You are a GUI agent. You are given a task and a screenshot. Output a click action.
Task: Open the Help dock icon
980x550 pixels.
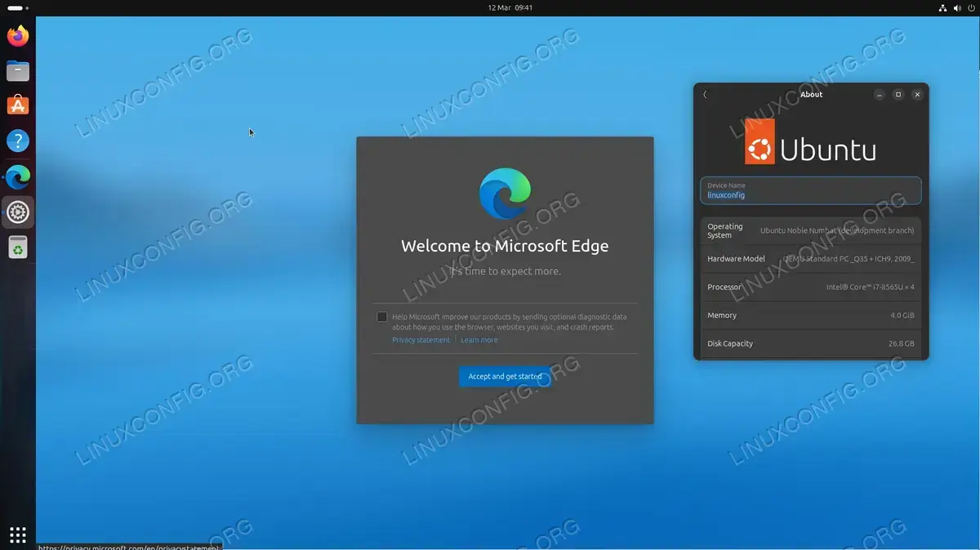tap(18, 141)
